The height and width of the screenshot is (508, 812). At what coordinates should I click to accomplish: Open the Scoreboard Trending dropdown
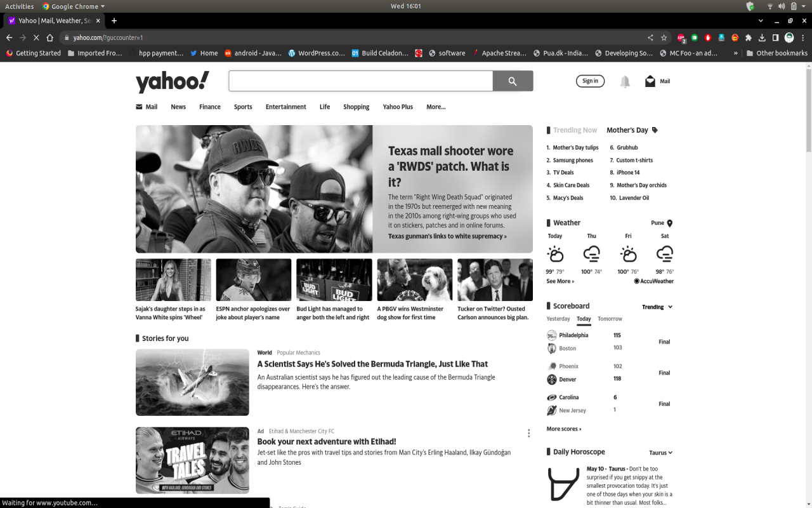click(657, 306)
